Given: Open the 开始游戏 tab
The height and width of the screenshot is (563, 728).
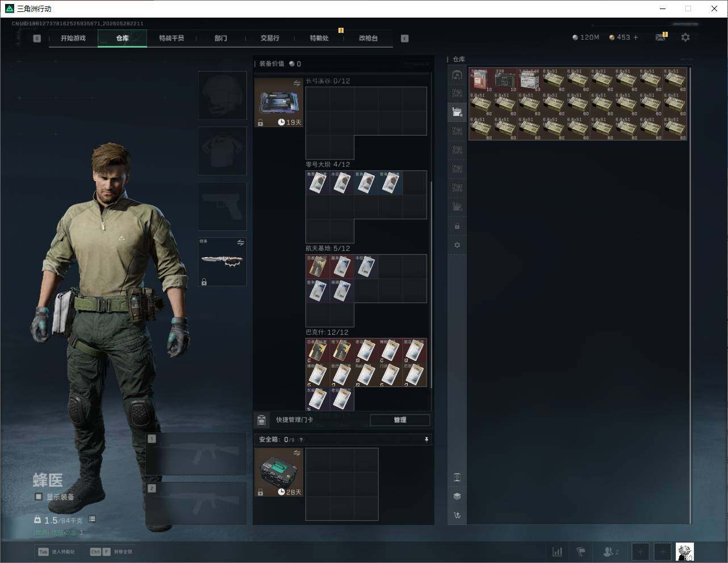Looking at the screenshot, I should tap(73, 38).
